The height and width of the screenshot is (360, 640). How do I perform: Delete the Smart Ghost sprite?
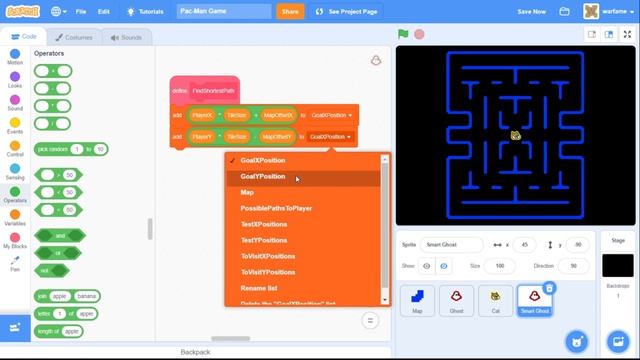tap(549, 288)
